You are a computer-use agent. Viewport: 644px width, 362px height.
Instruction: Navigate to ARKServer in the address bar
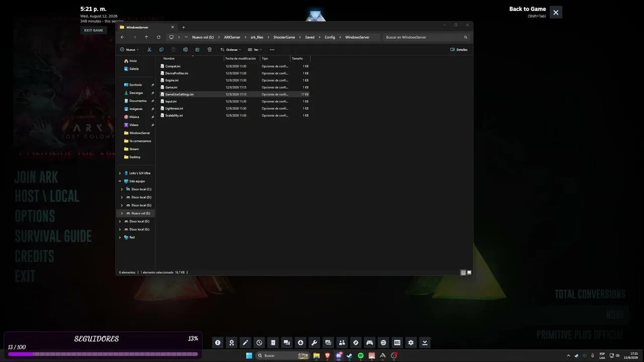coord(232,37)
